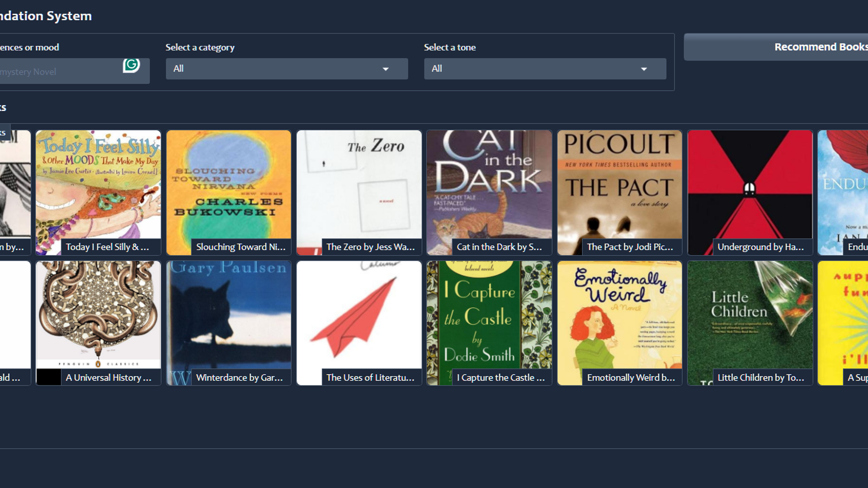Open the Select a tone dropdown
868x488 pixels.
coord(545,69)
